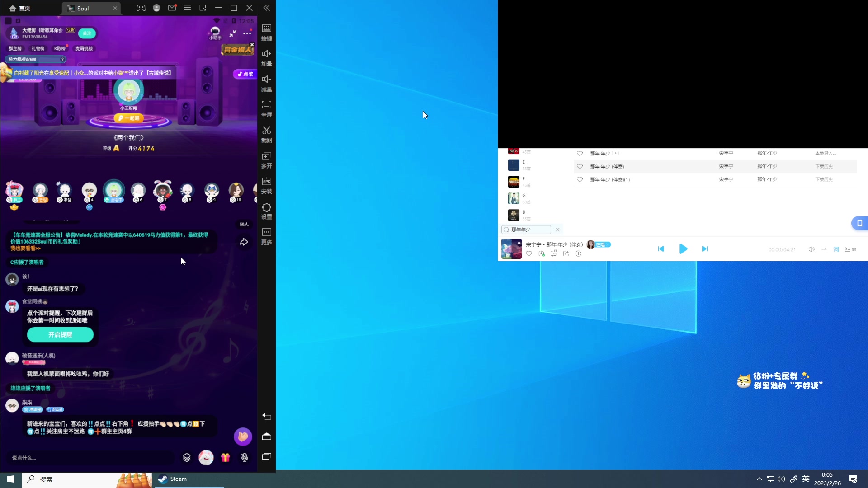868x488 pixels.
Task: Click the fullscreen icon in emulator sidebar
Action: (x=266, y=105)
